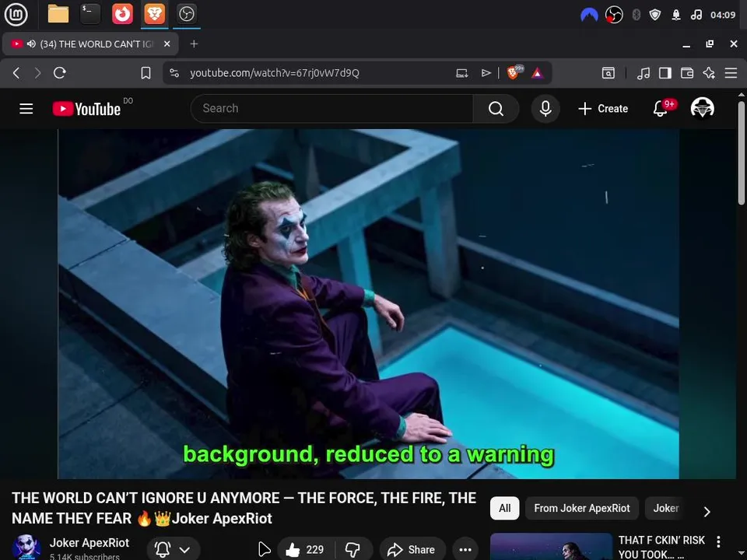Dislike this video
Viewport: 747px width, 560px height.
(x=353, y=550)
